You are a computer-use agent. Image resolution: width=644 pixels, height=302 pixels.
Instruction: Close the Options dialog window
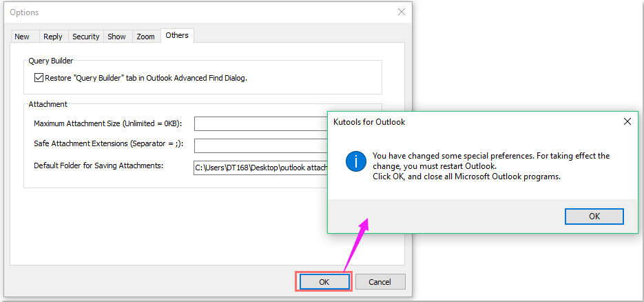point(402,12)
